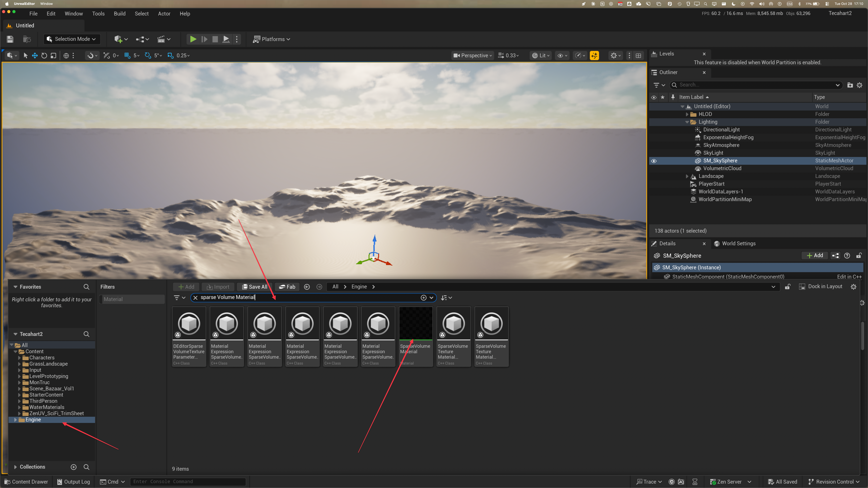Click the green Play button
868x488 pixels.
click(x=193, y=39)
